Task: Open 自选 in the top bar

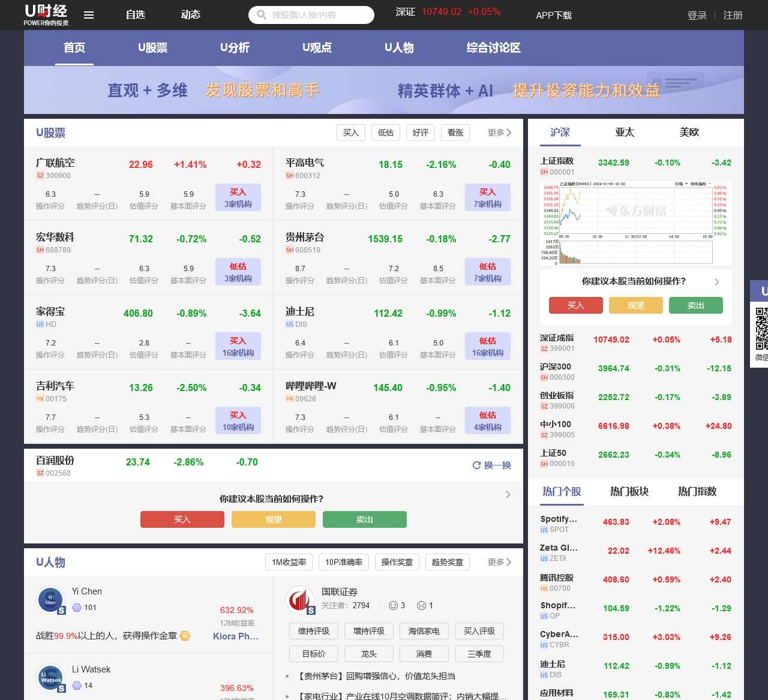Action: (x=136, y=14)
